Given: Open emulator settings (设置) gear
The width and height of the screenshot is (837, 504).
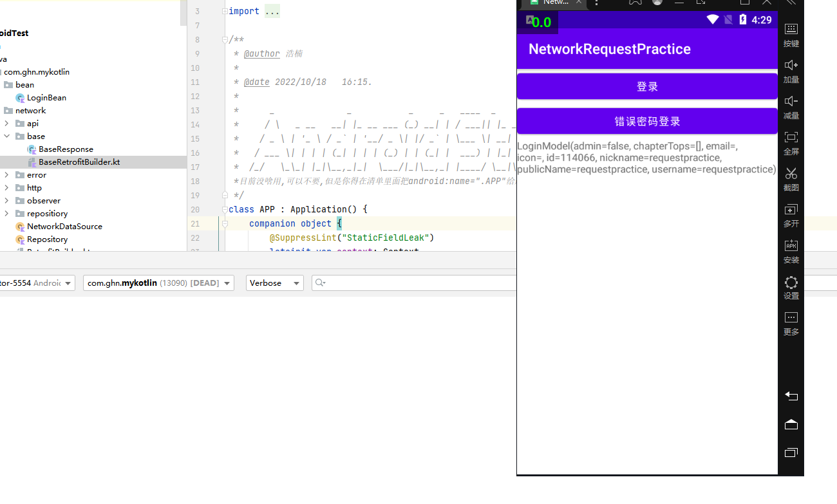Looking at the screenshot, I should tap(791, 287).
